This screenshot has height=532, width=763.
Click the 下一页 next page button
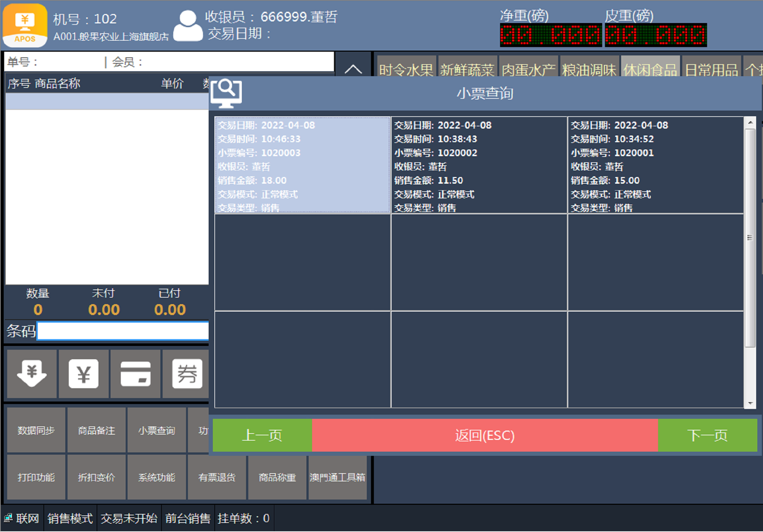pyautogui.click(x=707, y=435)
